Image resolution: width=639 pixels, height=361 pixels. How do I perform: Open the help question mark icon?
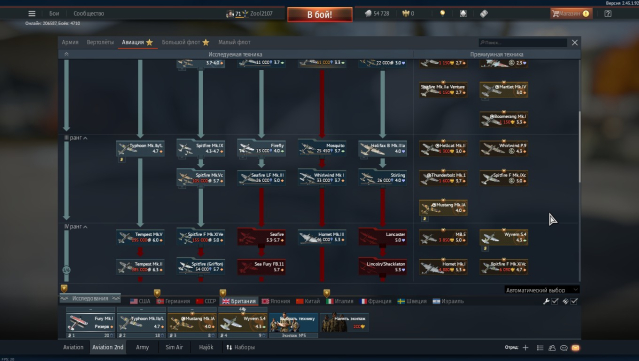608,13
